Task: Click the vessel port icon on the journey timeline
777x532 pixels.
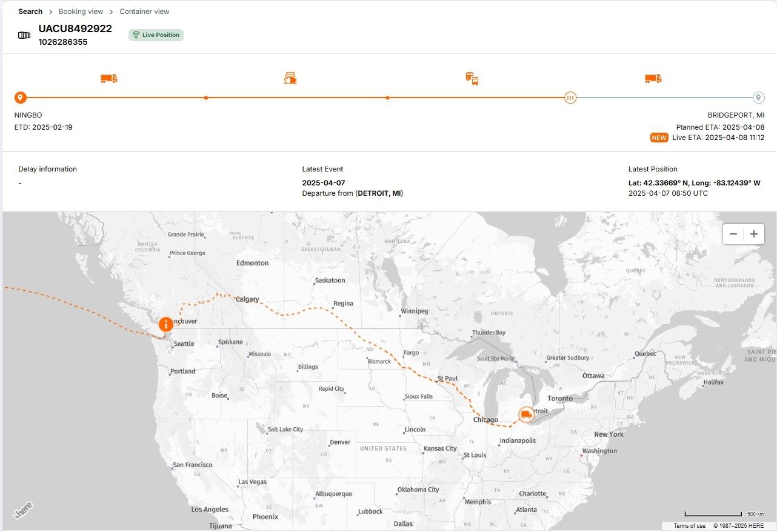Action: (x=290, y=78)
